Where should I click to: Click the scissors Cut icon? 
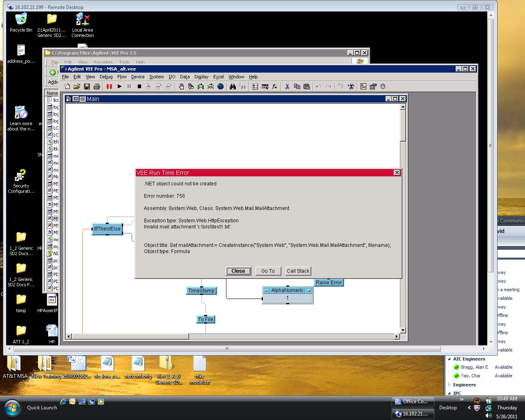tap(287, 87)
